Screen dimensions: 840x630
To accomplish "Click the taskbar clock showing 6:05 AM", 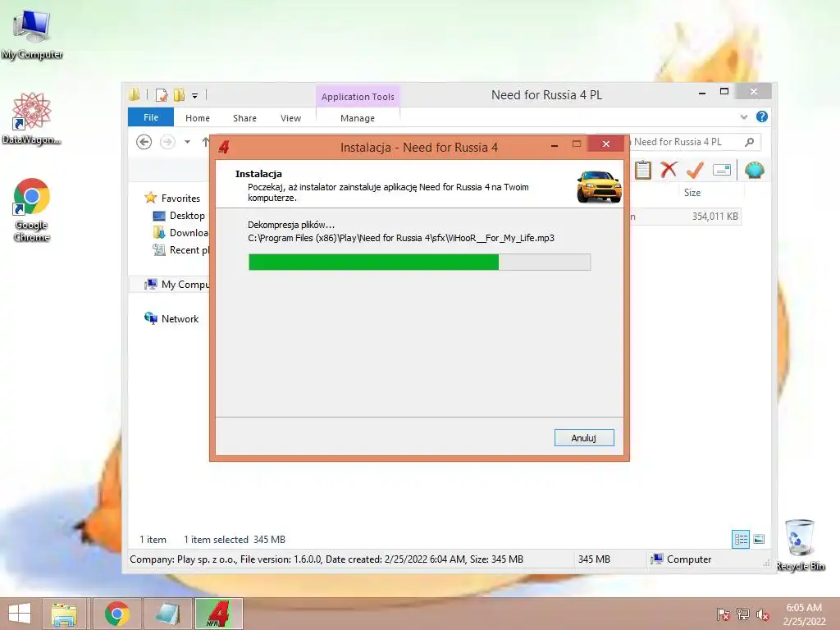I will click(804, 614).
